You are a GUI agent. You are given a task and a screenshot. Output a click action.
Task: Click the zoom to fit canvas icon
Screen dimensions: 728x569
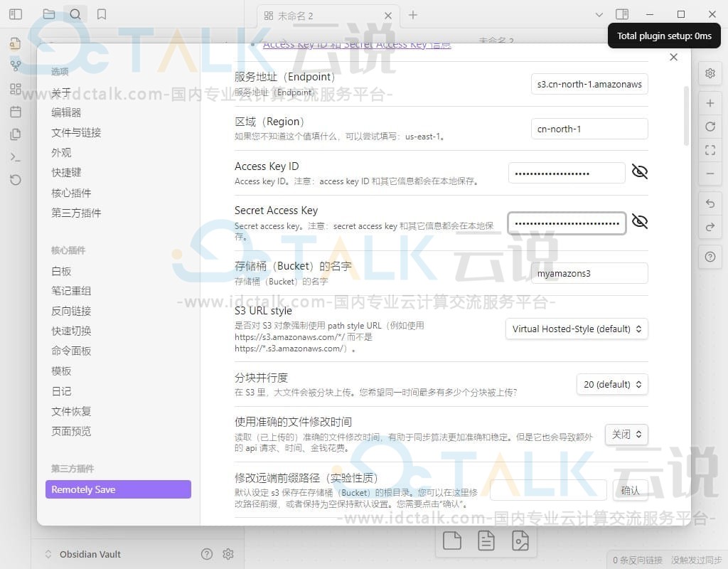(710, 150)
